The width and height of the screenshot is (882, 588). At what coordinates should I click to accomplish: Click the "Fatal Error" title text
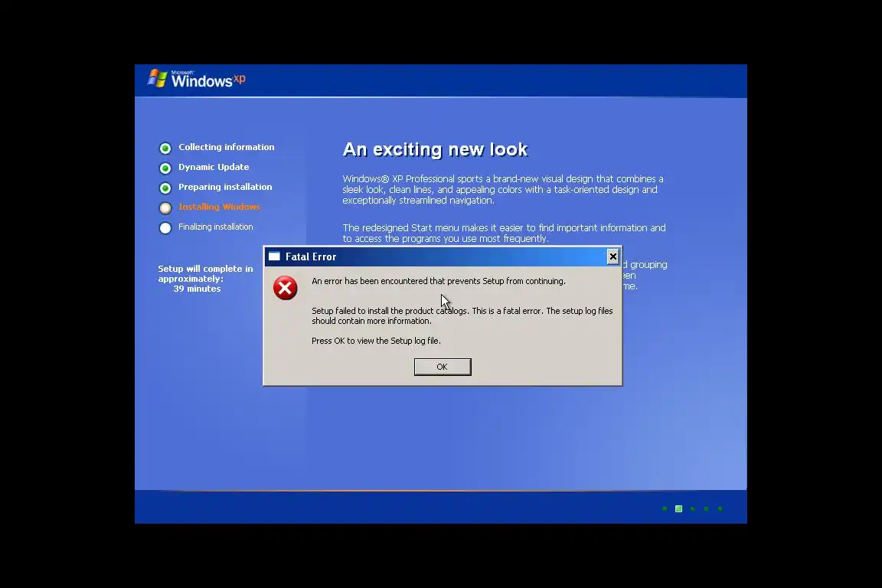pos(311,256)
